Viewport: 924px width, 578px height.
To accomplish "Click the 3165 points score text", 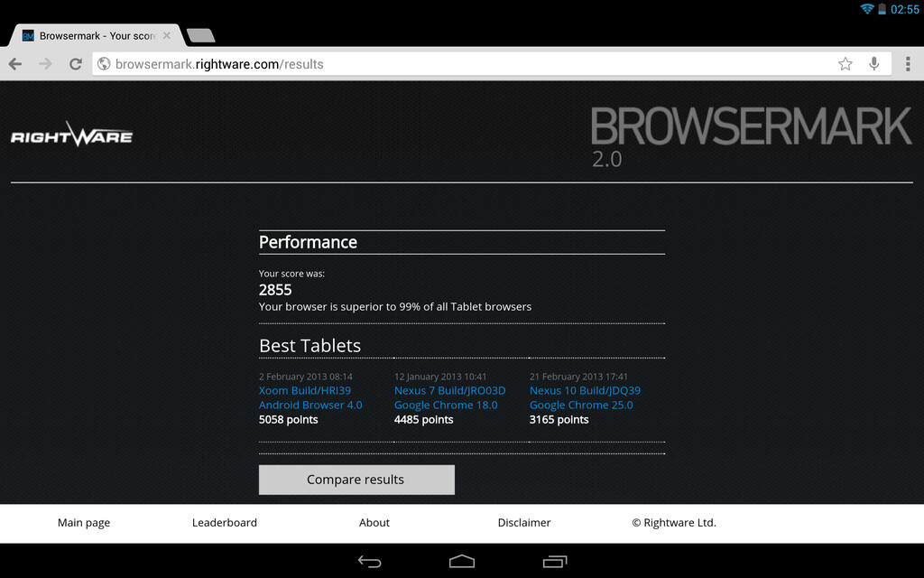I will 559,419.
